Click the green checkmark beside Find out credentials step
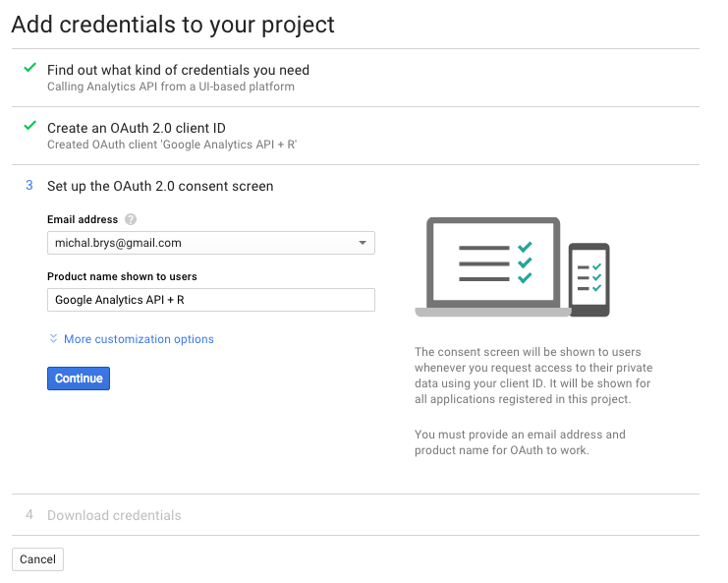This screenshot has height=583, width=728. (x=30, y=68)
